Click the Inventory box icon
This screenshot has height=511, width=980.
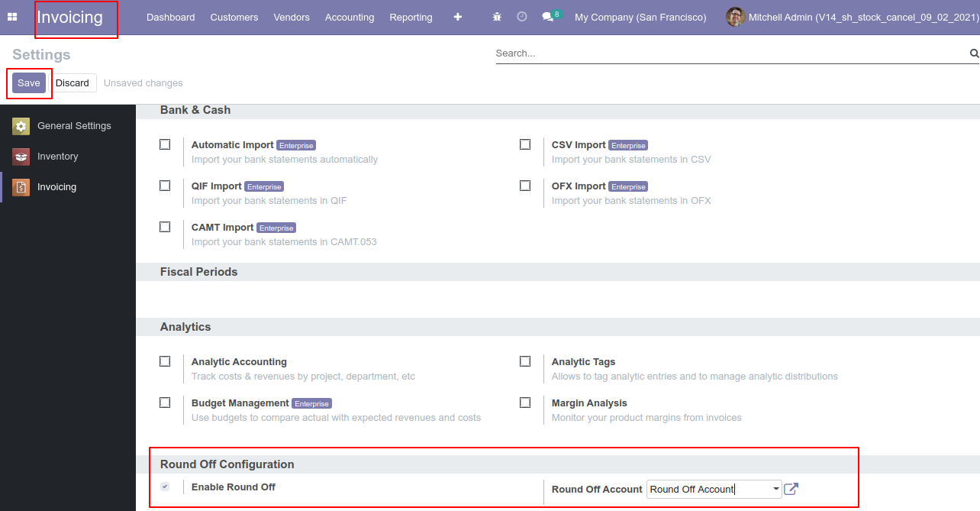click(21, 157)
